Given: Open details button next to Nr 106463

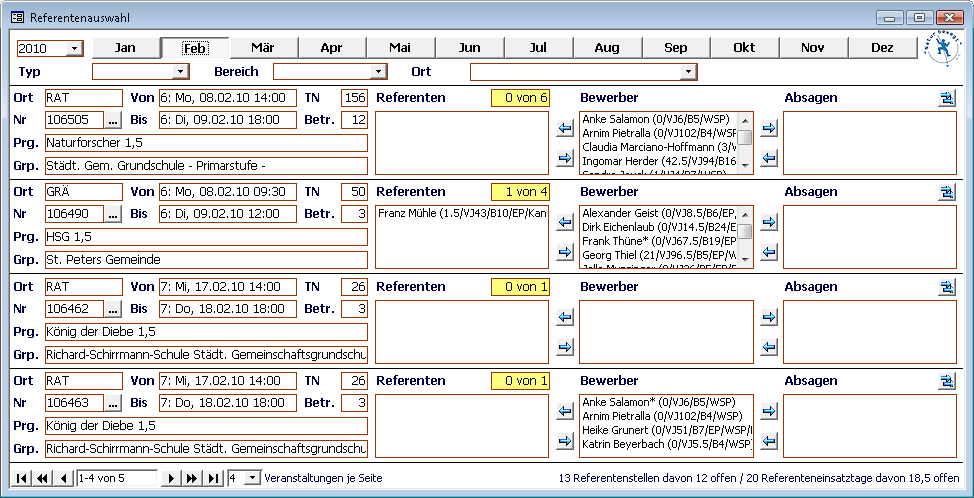Looking at the screenshot, I should pos(112,403).
